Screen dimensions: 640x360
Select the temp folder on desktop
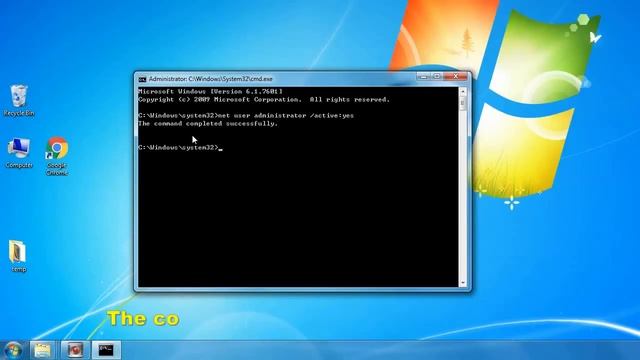[18, 256]
